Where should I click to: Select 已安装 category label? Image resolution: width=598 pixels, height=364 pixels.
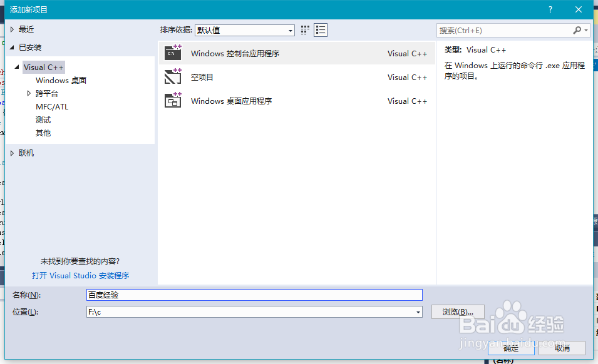30,48
